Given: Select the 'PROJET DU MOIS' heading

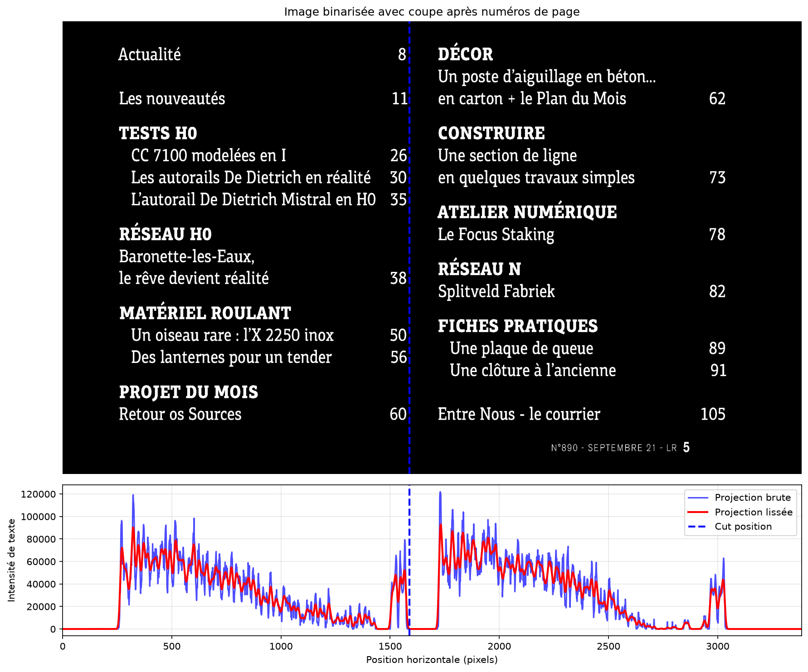Looking at the screenshot, I should (x=189, y=392).
